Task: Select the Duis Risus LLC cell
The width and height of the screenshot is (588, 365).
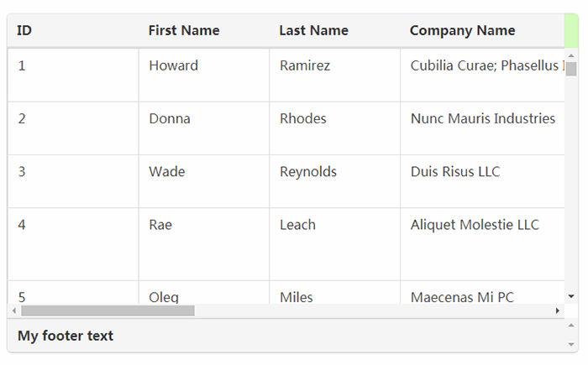Action: click(455, 172)
